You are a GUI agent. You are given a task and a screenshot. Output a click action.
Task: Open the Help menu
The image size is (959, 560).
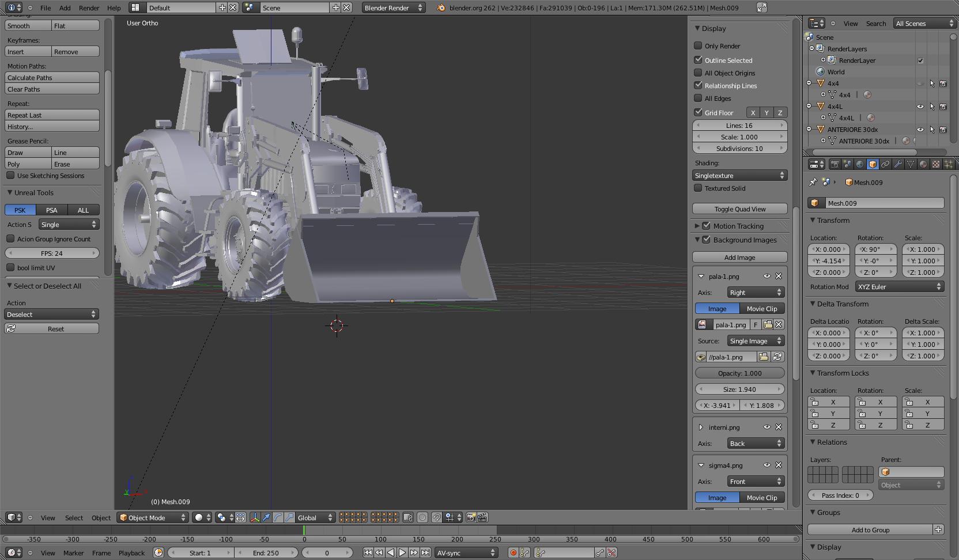coord(114,8)
